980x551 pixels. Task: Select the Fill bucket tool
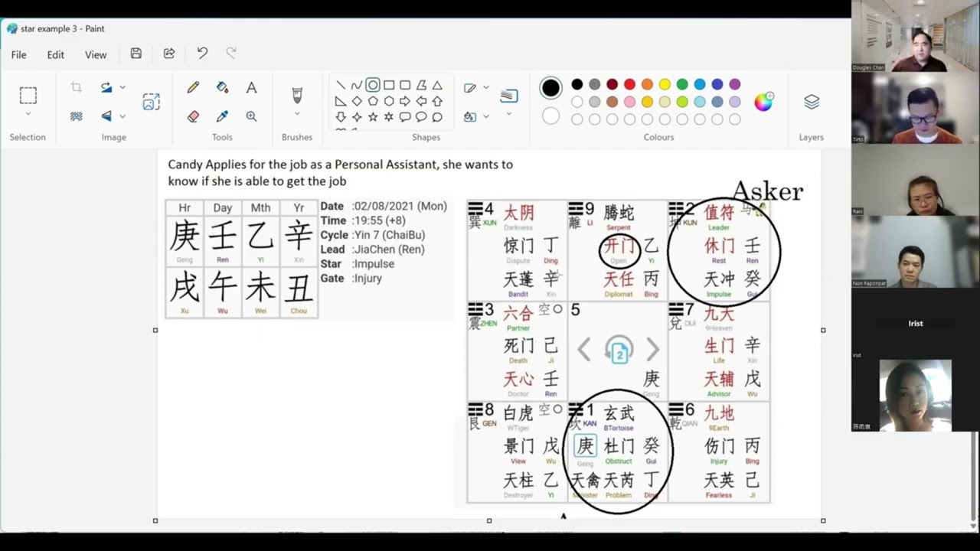[x=222, y=87]
